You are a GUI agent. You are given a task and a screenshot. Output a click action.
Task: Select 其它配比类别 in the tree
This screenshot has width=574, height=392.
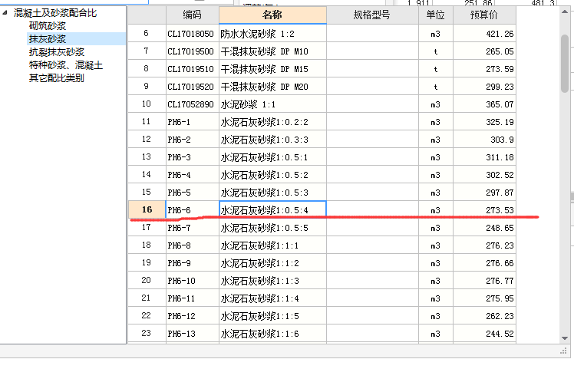pos(56,78)
